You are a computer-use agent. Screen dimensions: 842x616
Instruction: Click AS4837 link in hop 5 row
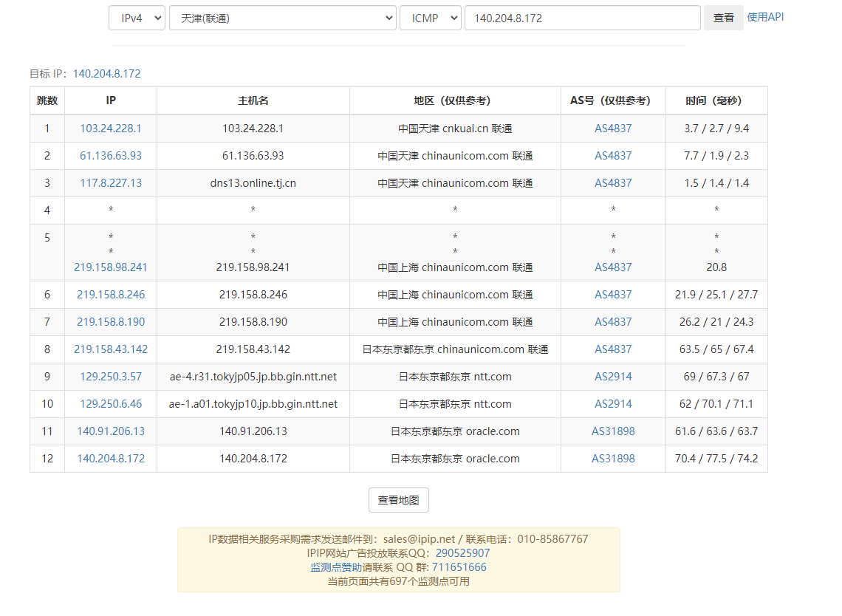(613, 267)
